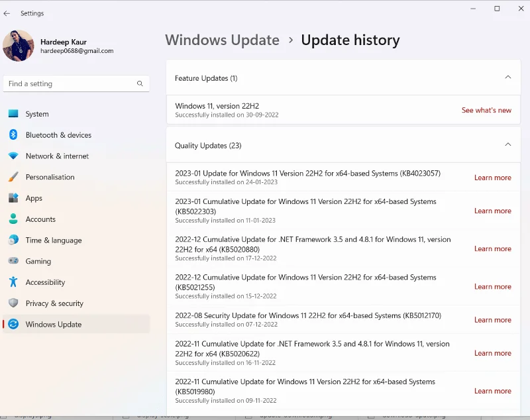
Task: Click the Privacy shield icon
Action: (x=13, y=303)
